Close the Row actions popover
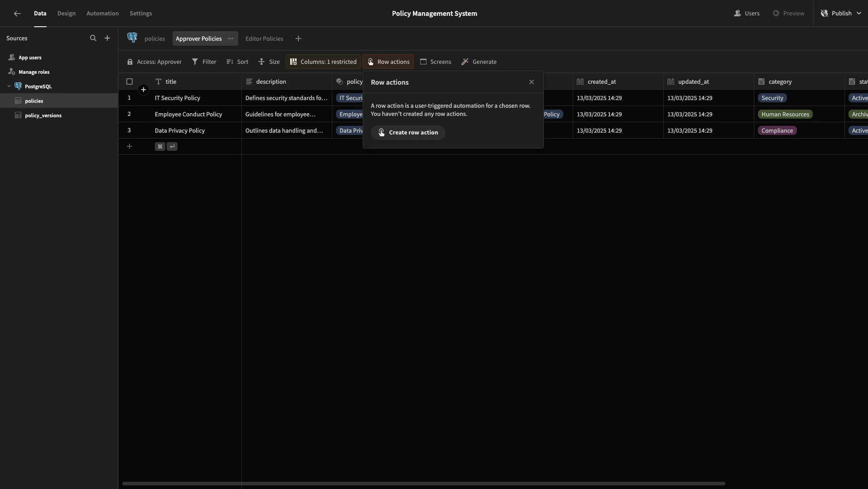The image size is (868, 489). click(x=532, y=82)
